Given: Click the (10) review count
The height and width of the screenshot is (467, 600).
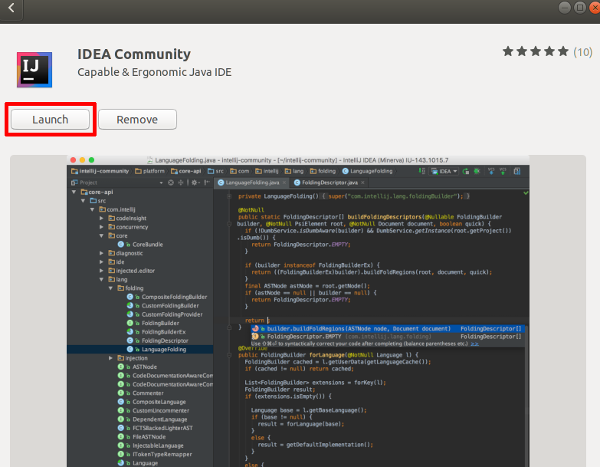Looking at the screenshot, I should [582, 52].
